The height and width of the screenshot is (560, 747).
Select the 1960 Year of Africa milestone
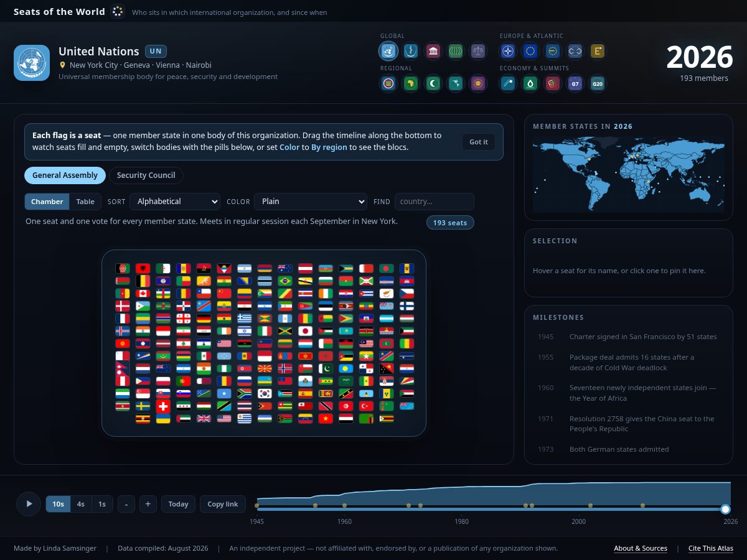click(x=628, y=393)
